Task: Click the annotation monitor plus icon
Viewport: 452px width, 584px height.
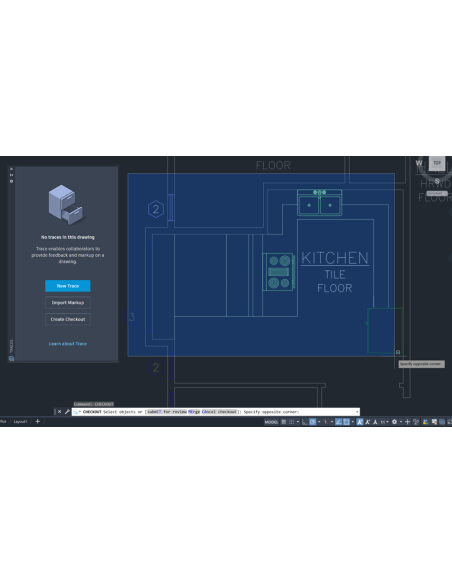Action: click(408, 422)
